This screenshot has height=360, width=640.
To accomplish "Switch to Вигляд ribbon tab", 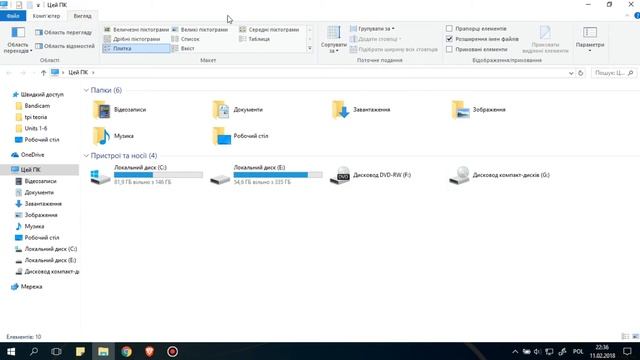I will click(x=82, y=16).
